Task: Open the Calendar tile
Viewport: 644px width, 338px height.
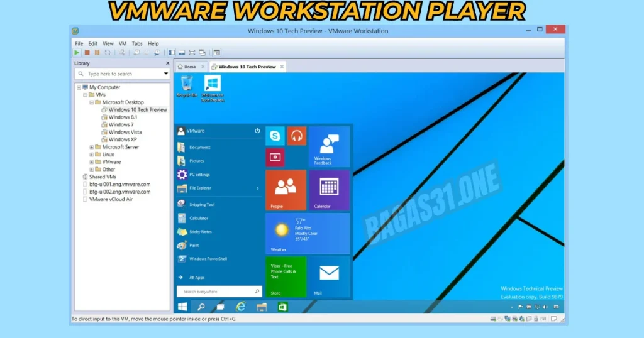Action: pos(329,190)
